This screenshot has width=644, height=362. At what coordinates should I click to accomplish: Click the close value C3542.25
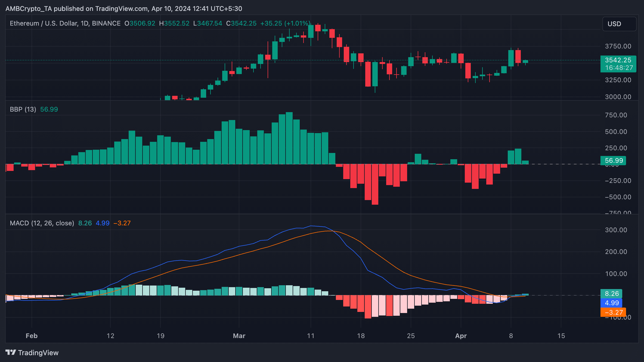(x=241, y=23)
